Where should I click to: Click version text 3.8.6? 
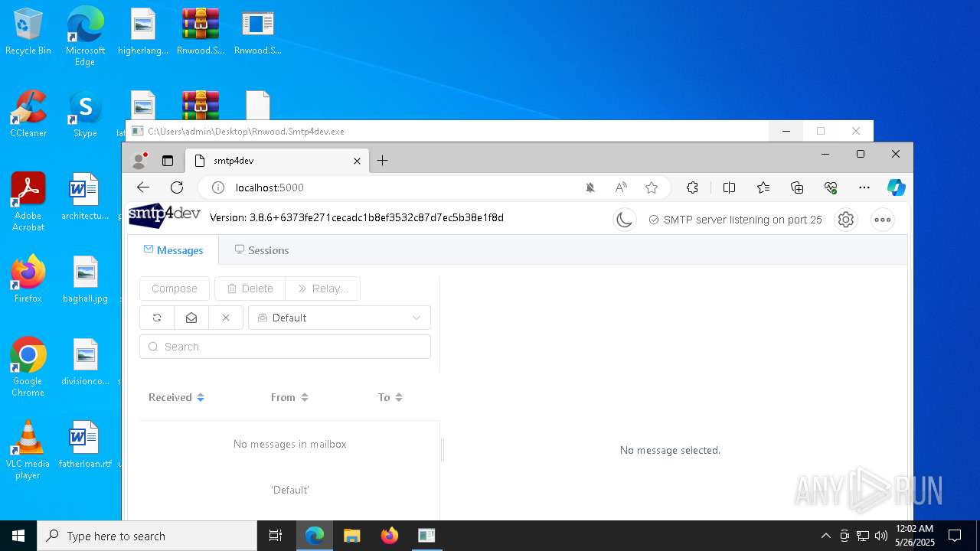click(x=356, y=217)
